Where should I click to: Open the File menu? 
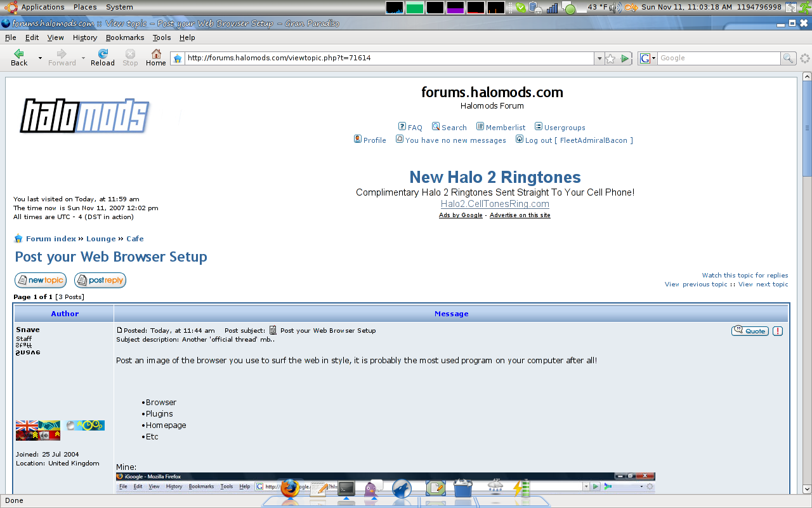point(11,37)
